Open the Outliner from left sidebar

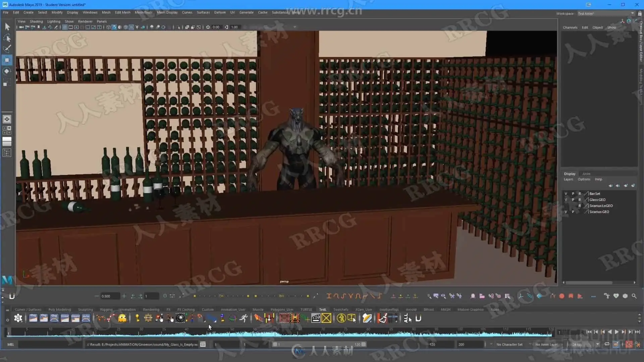pyautogui.click(x=7, y=153)
